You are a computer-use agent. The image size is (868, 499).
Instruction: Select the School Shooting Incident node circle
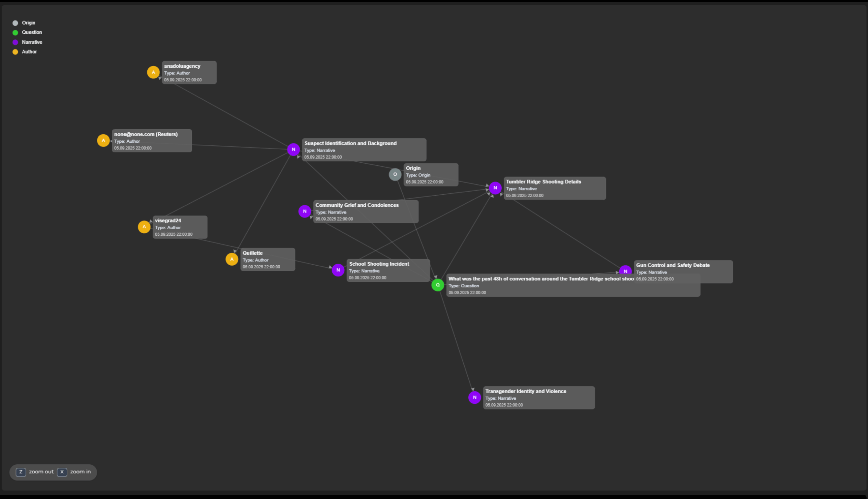pyautogui.click(x=338, y=270)
